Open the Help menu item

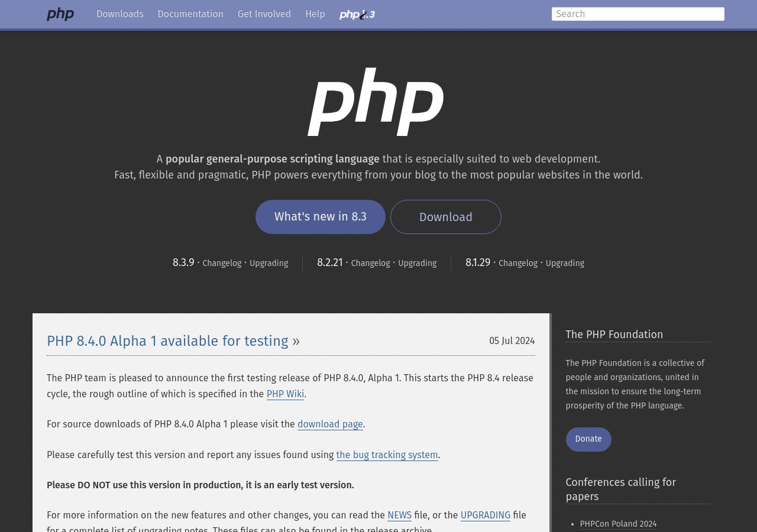click(315, 14)
